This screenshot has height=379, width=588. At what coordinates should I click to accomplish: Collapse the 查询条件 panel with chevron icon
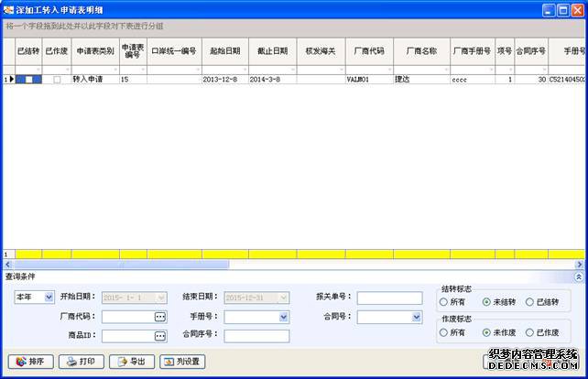coord(578,276)
